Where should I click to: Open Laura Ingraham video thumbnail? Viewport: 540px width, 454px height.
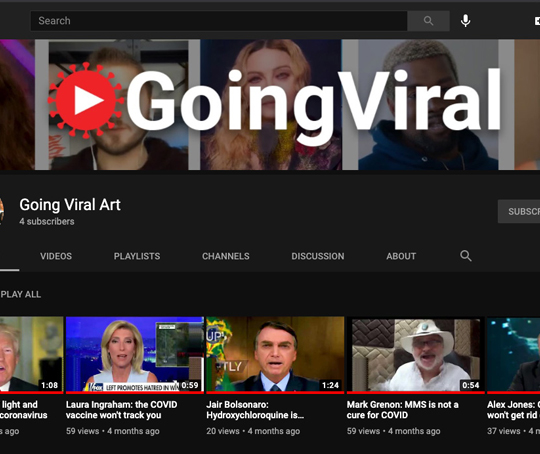pos(135,355)
